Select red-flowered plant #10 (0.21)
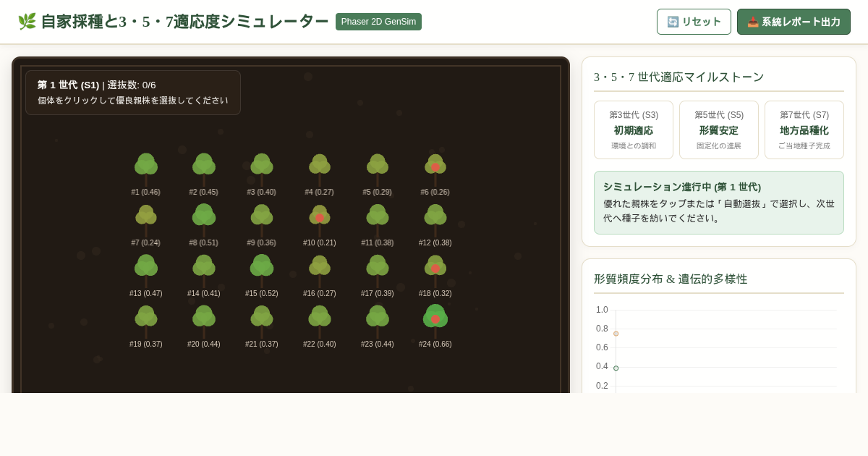868x456 pixels. pyautogui.click(x=320, y=221)
